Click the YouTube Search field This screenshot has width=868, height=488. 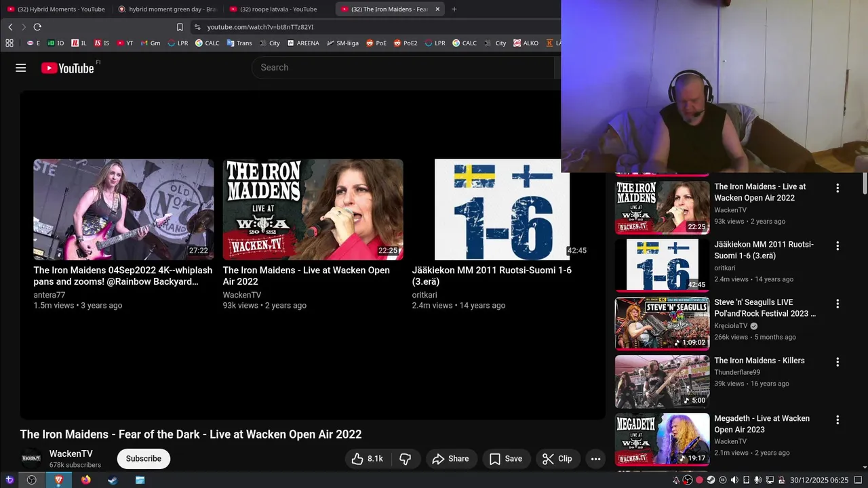pos(403,68)
